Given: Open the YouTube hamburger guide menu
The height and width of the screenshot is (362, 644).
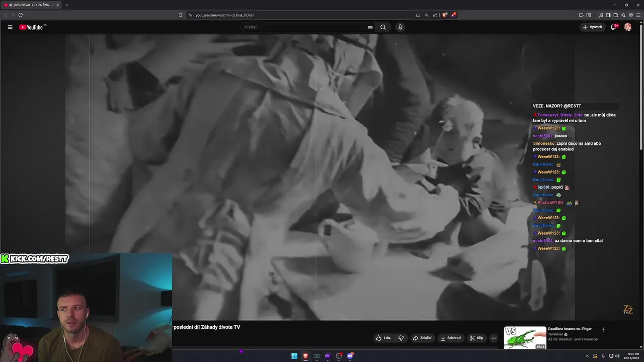Looking at the screenshot, I should 10,27.
